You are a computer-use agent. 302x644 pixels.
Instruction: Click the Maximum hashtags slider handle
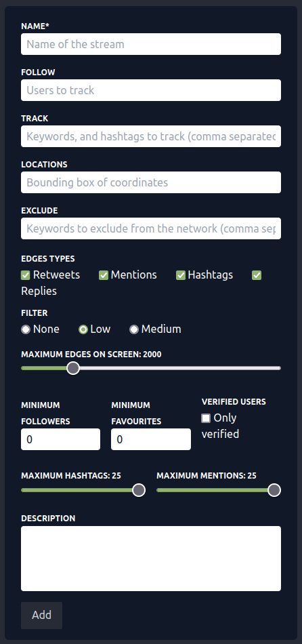tap(139, 490)
